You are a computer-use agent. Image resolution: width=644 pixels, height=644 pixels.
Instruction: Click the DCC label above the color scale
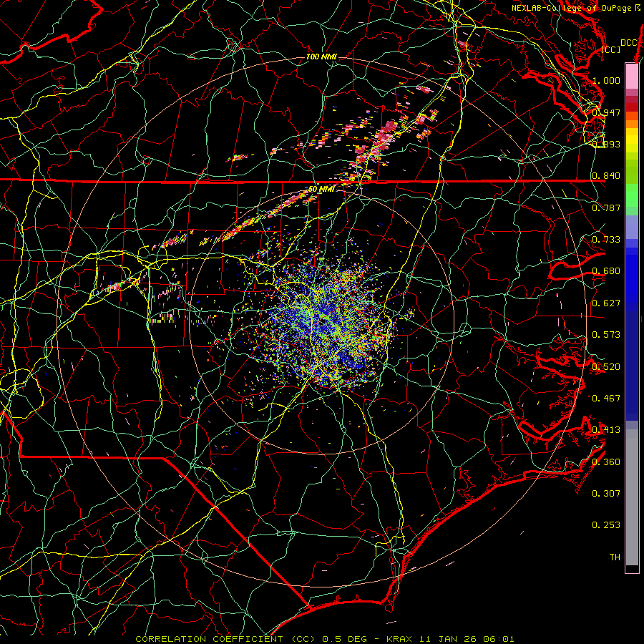pos(628,43)
